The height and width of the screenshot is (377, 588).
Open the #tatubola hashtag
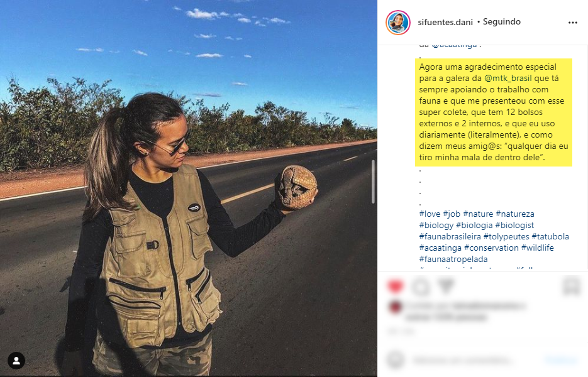pyautogui.click(x=550, y=236)
